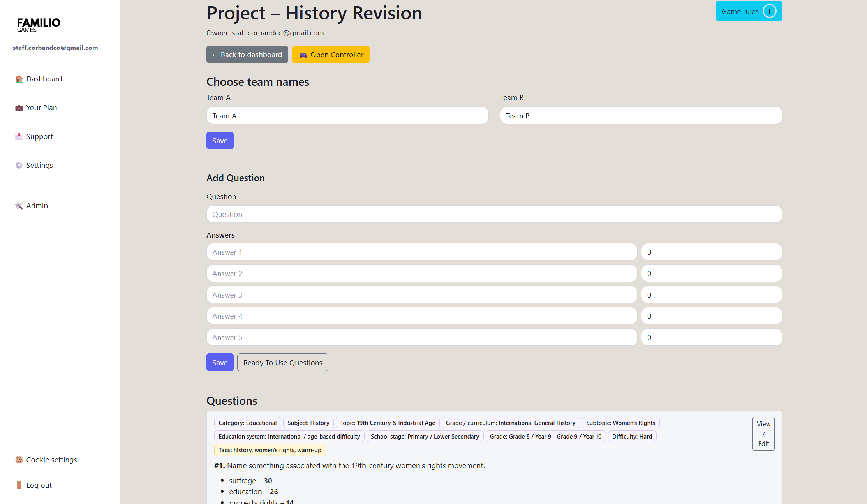Click the game controller icon
Image resolution: width=867 pixels, height=504 pixels.
coord(303,55)
